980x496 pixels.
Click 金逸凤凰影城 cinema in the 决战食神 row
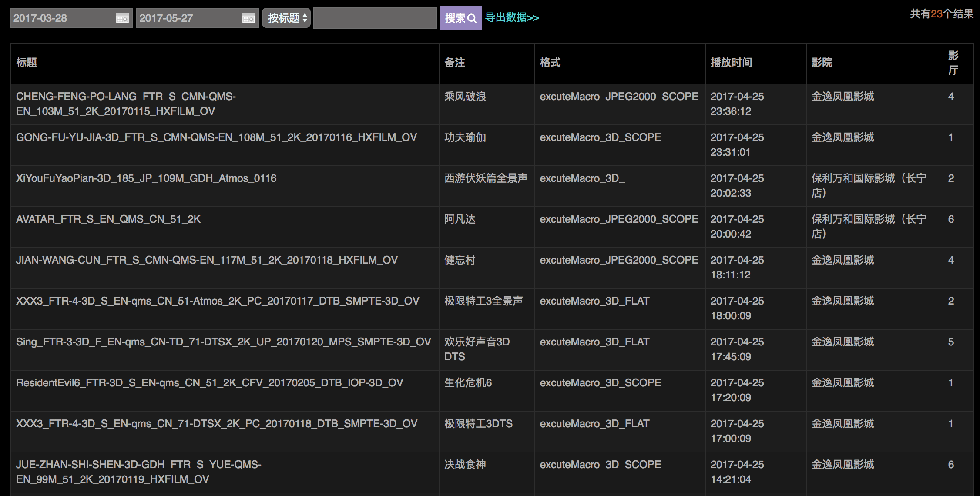pos(843,465)
